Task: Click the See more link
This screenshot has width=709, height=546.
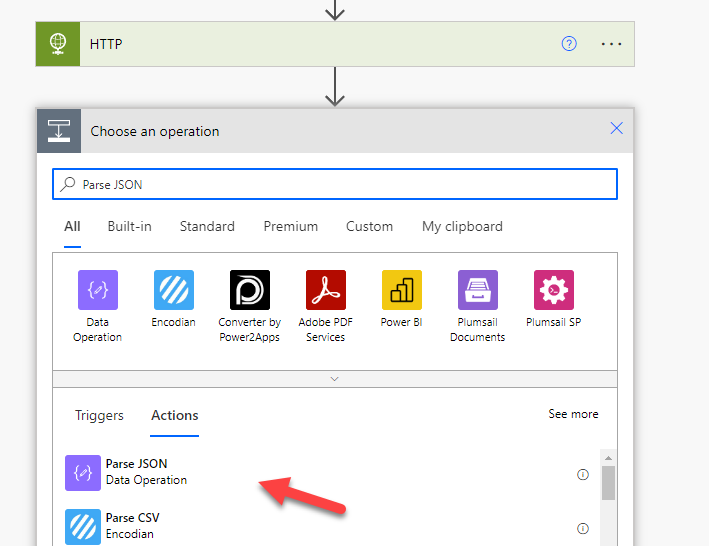Action: point(573,414)
